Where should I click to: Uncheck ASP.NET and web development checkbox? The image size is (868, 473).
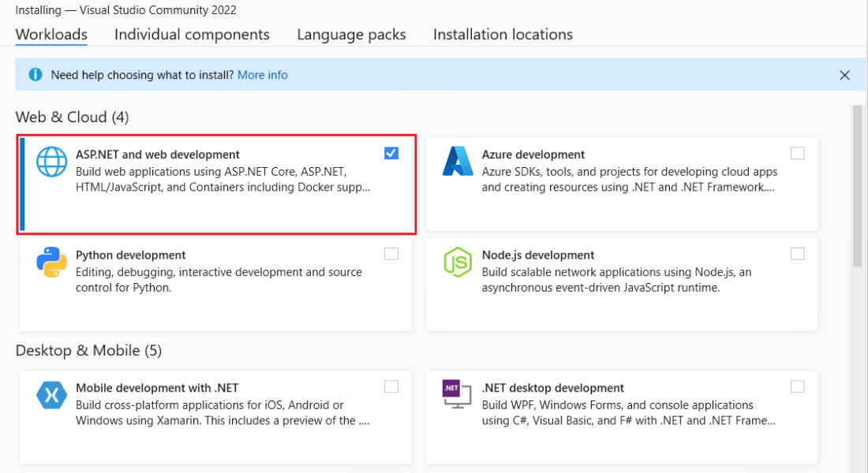click(x=391, y=153)
